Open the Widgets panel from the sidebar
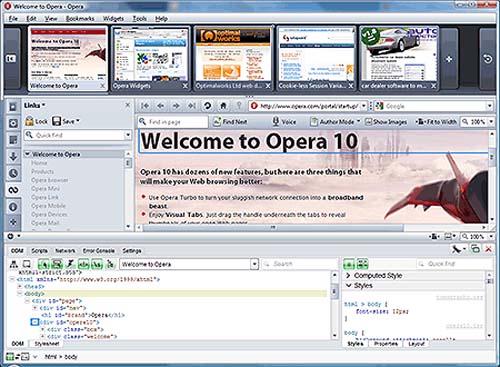Screen dimensions: 500x367 pos(13,123)
